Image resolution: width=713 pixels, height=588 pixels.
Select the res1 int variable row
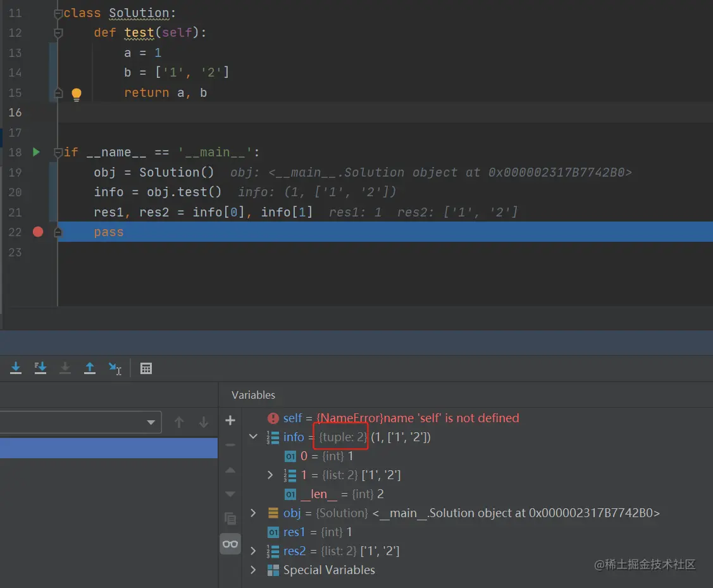(x=478, y=532)
